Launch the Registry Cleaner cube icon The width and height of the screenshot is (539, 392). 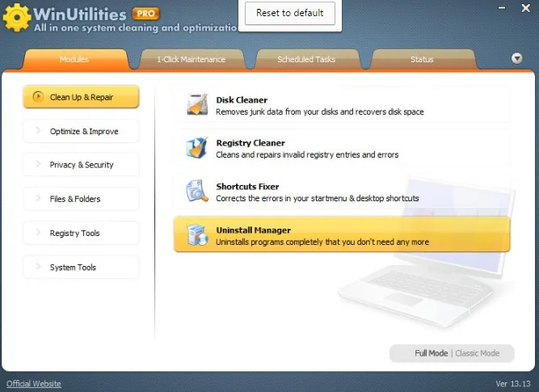[197, 148]
